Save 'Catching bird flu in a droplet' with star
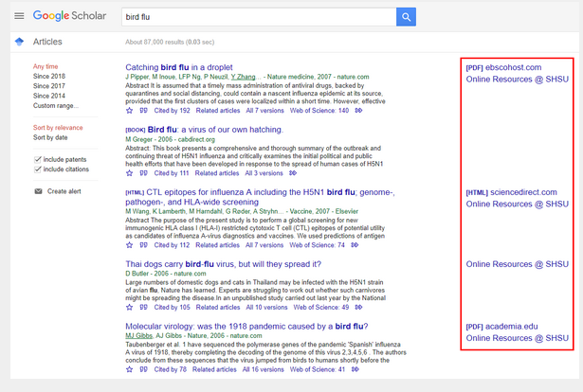The image size is (583, 392). click(130, 111)
